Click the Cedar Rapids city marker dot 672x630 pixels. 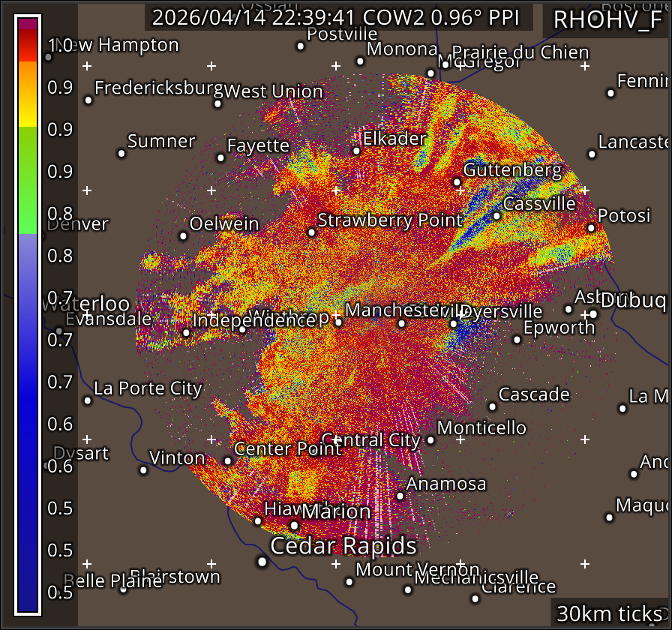pyautogui.click(x=262, y=561)
